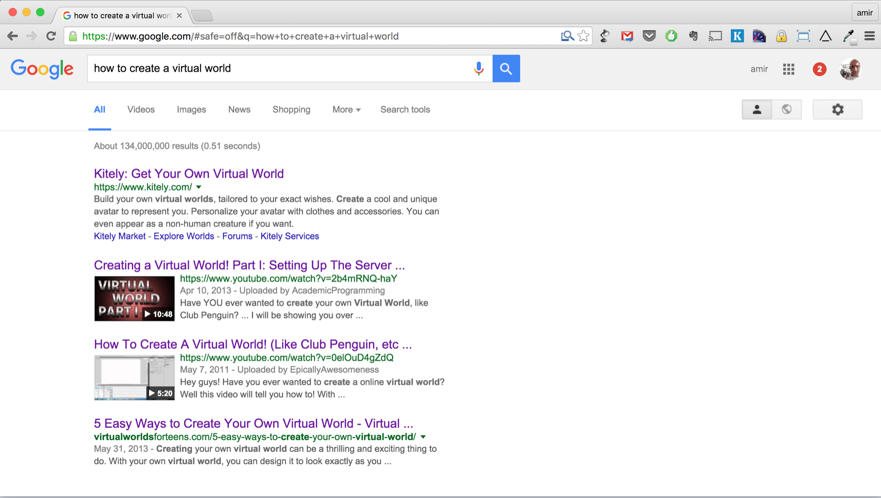The height and width of the screenshot is (498, 881).
Task: Click the browser forward arrow
Action: (x=31, y=36)
